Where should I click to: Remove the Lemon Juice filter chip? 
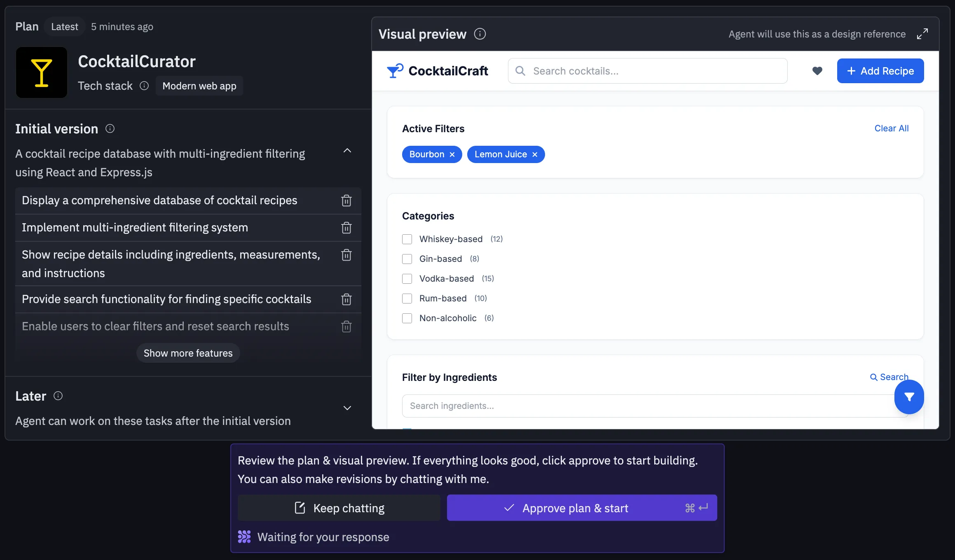click(535, 154)
